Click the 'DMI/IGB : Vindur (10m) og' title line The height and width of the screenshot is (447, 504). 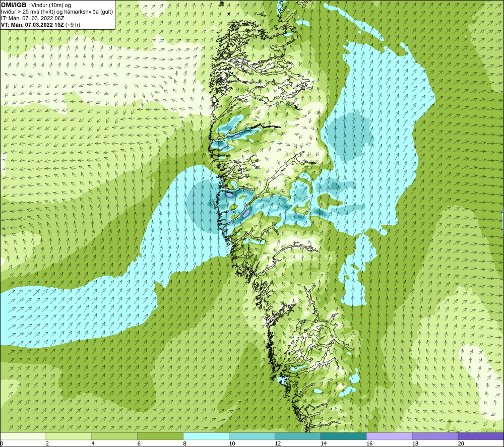(36, 5)
